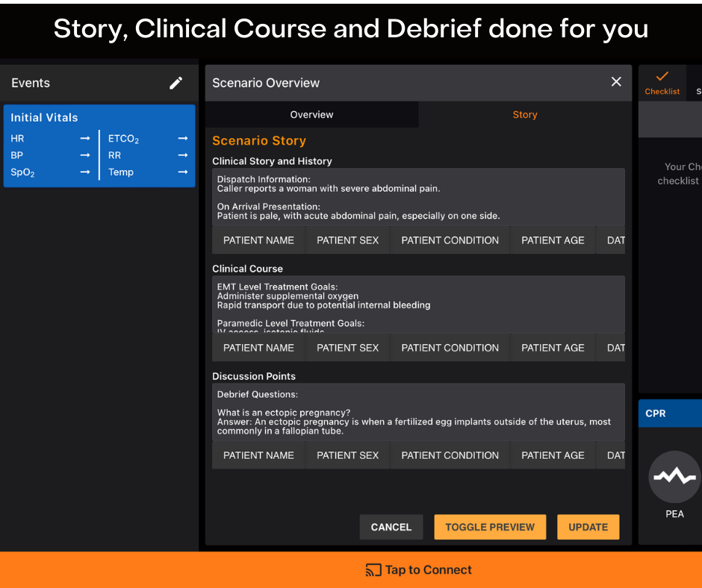Viewport: 702px width, 588px height.
Task: Click the PEA rhythm waveform icon
Action: [x=674, y=476]
